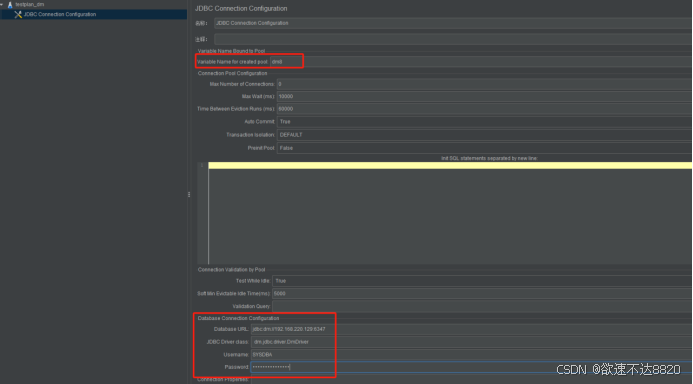Open the Preinit Pool dropdown
693x384 pixels.
click(485, 148)
